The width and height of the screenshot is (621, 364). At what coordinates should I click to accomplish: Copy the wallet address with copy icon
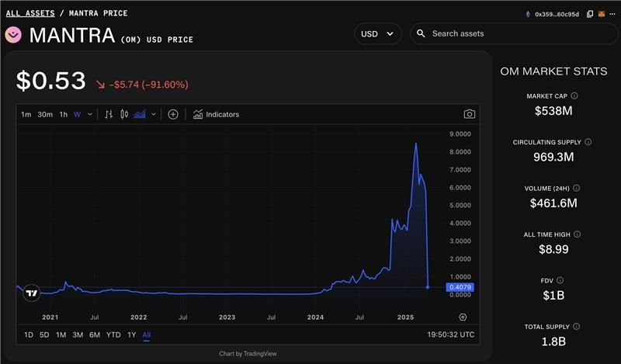pos(590,14)
